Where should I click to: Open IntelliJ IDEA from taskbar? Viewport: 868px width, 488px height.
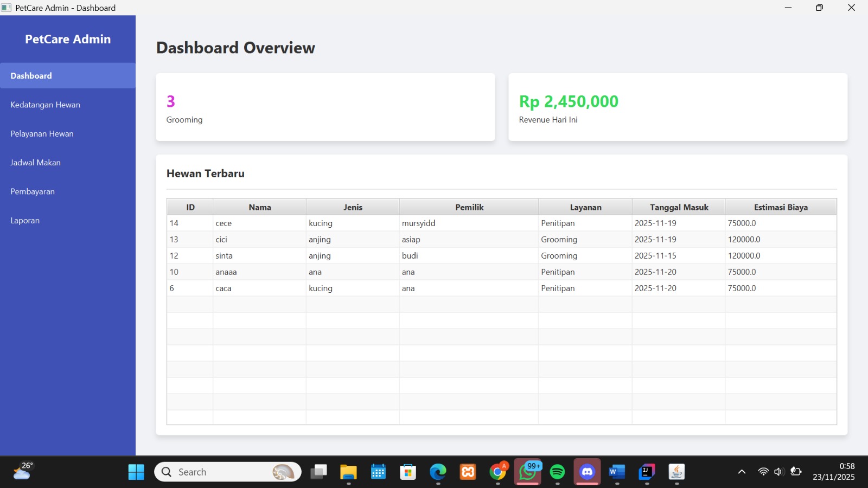click(x=647, y=472)
